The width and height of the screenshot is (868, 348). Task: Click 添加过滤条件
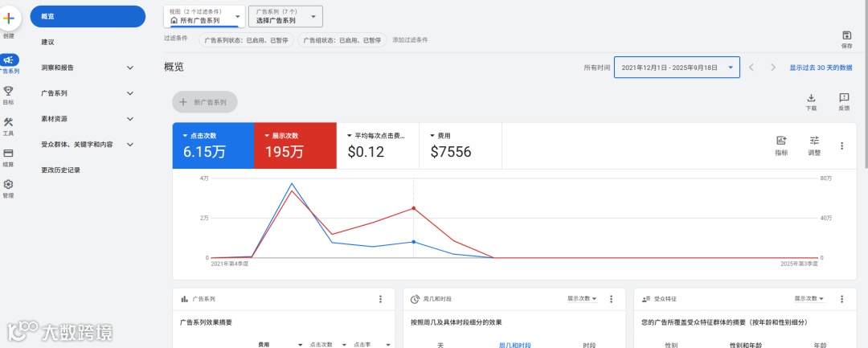coord(410,40)
